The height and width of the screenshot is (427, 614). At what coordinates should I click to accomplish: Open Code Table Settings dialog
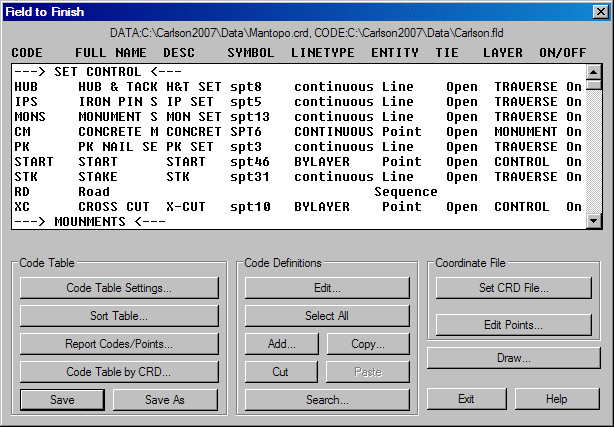[x=119, y=288]
